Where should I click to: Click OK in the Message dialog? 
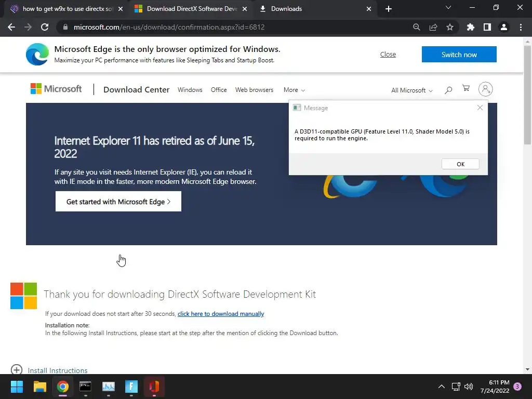[x=460, y=164]
